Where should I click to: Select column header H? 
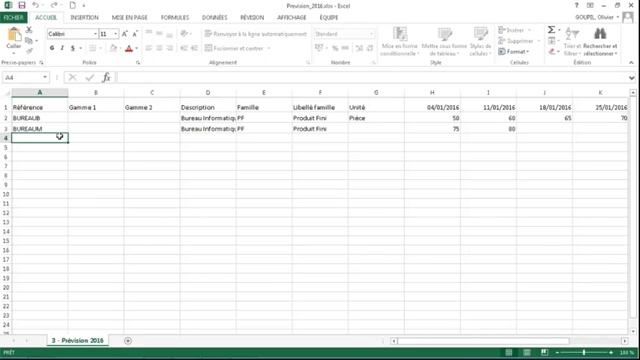(432, 93)
